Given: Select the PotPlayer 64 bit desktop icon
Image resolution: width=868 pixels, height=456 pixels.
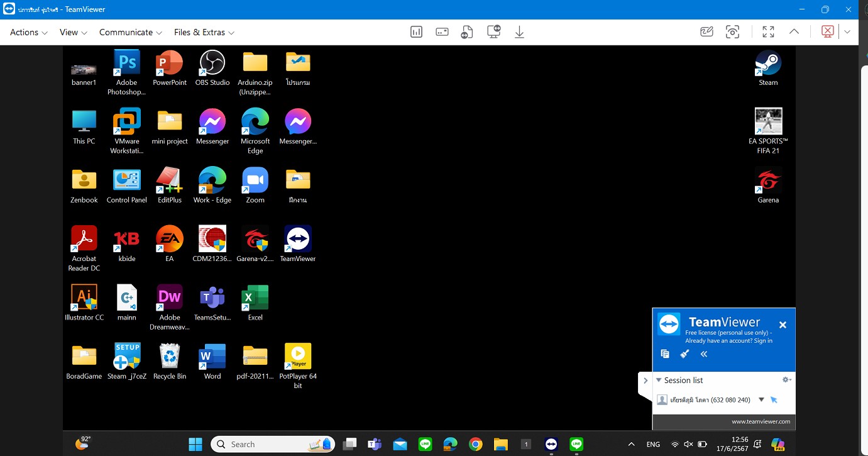Looking at the screenshot, I should point(298,366).
